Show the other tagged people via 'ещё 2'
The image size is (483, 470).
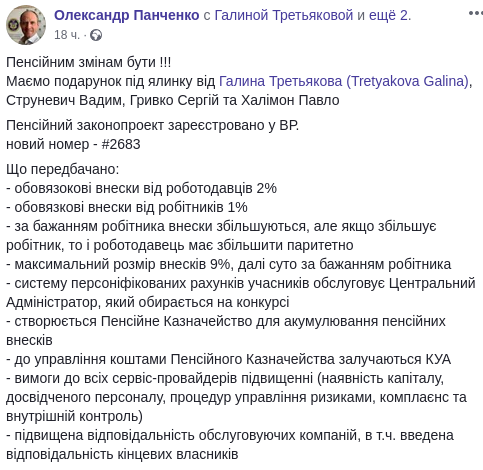click(388, 15)
